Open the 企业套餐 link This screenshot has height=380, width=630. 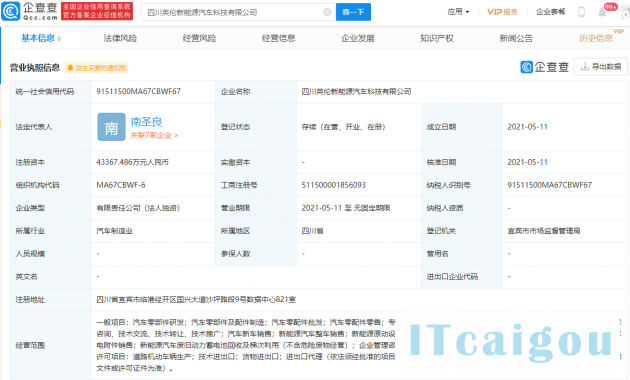[550, 12]
